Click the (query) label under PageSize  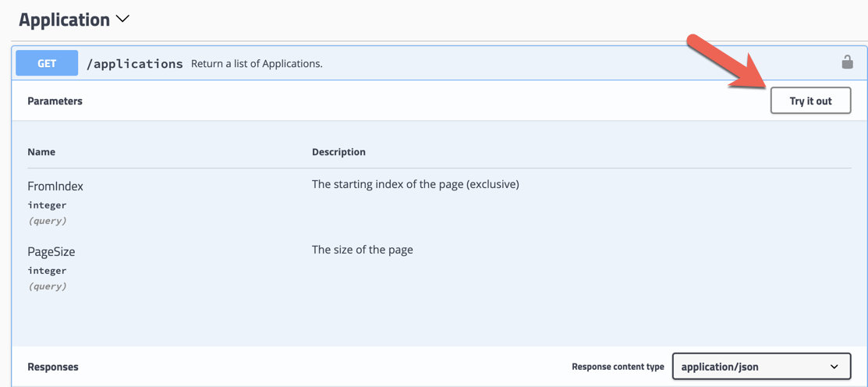48,286
